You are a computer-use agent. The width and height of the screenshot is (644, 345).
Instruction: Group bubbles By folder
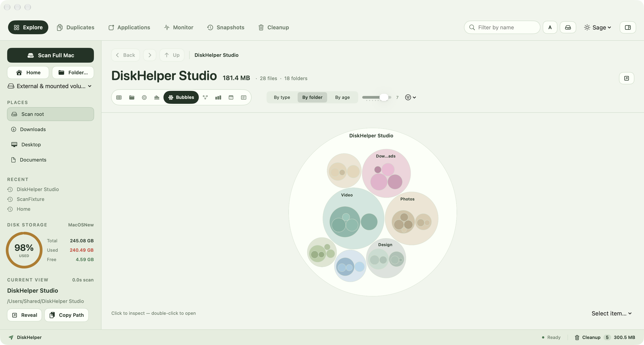click(x=312, y=97)
